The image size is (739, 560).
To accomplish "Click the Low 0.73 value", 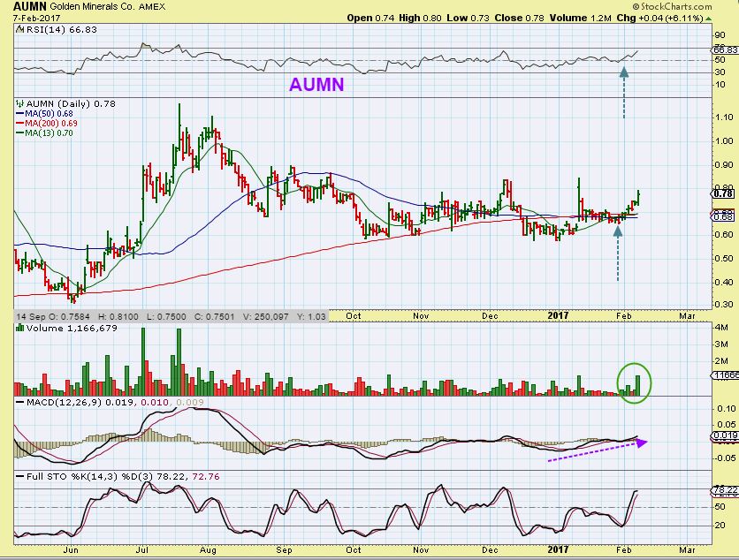I will (x=468, y=19).
